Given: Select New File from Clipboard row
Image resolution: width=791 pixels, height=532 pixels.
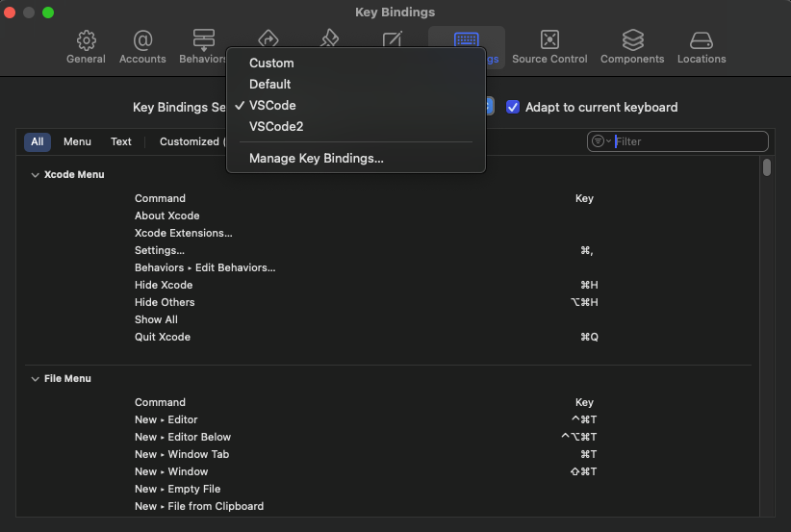Looking at the screenshot, I should 388,506.
